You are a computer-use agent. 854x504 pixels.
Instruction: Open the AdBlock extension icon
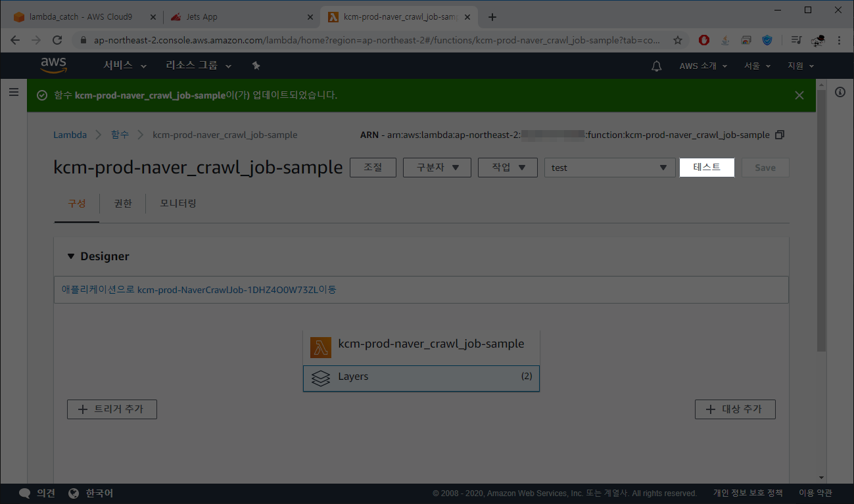coord(704,40)
